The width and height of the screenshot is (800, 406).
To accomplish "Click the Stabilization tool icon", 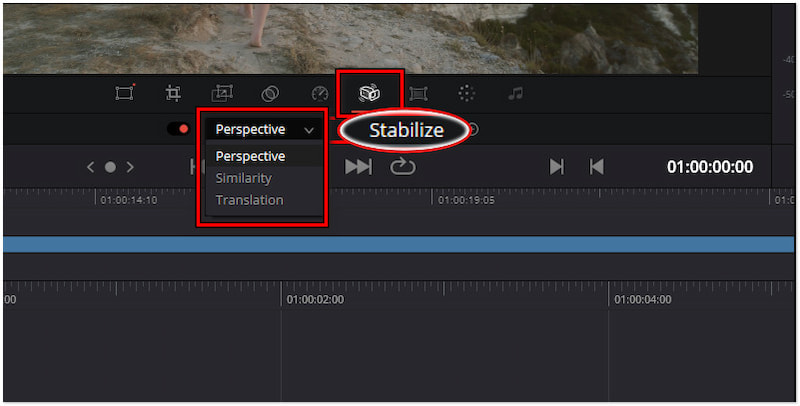I will tap(369, 94).
